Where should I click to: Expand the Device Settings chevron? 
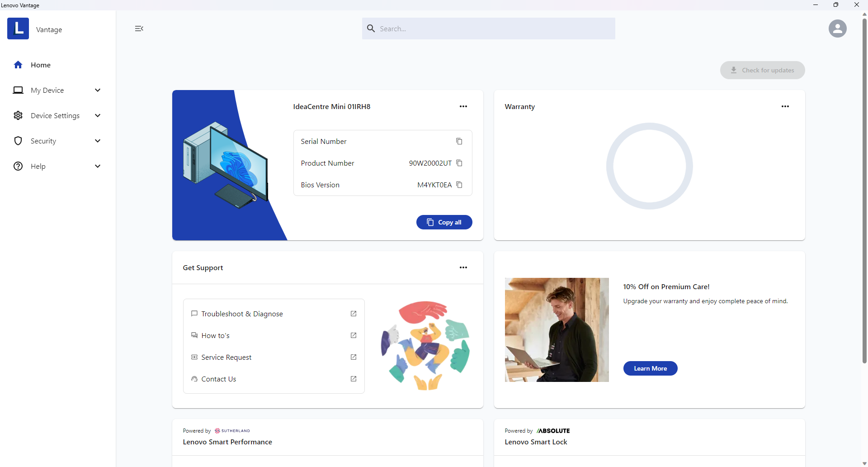click(x=98, y=115)
